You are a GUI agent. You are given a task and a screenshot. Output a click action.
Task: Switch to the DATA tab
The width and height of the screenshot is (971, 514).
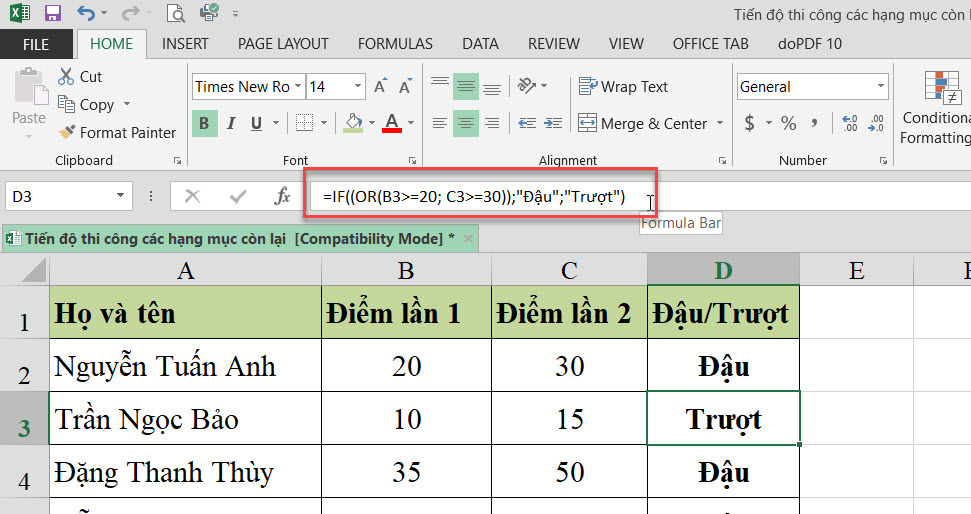[x=481, y=44]
